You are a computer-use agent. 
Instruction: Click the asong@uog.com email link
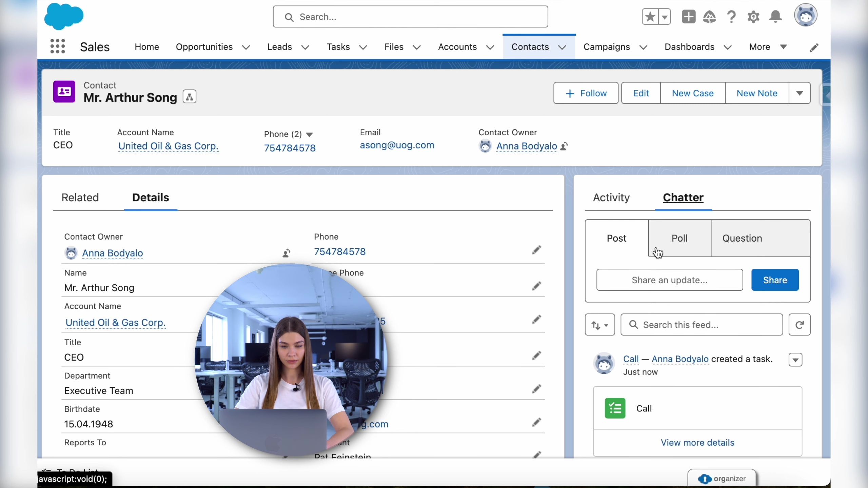tap(397, 145)
